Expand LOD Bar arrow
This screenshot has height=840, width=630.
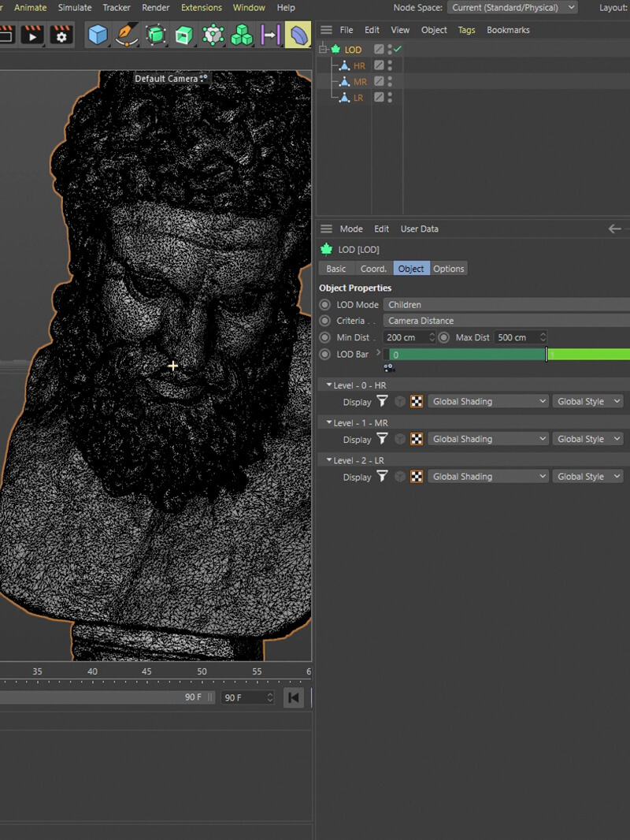point(379,352)
